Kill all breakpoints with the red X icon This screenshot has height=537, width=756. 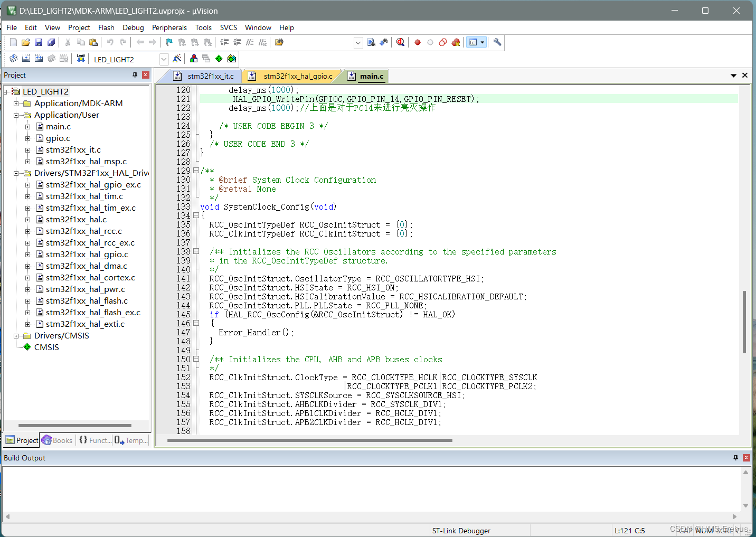[456, 42]
